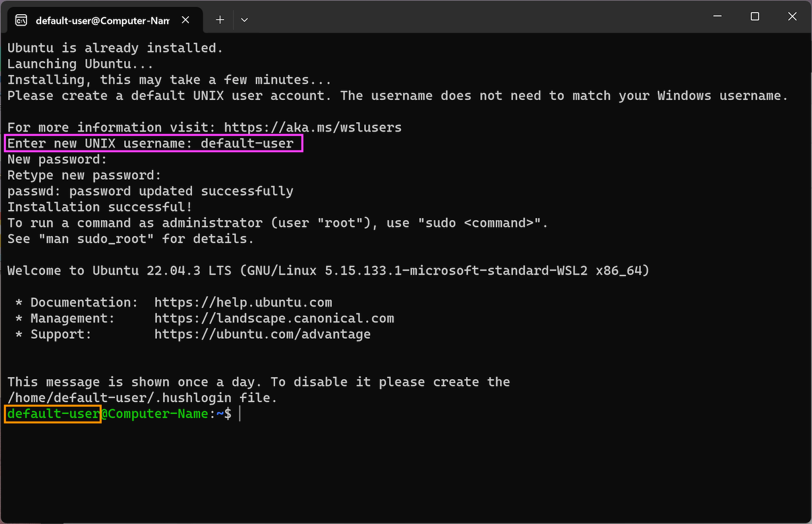Place cursor at the shell input prompt
This screenshot has width=812, height=524.
(x=239, y=413)
